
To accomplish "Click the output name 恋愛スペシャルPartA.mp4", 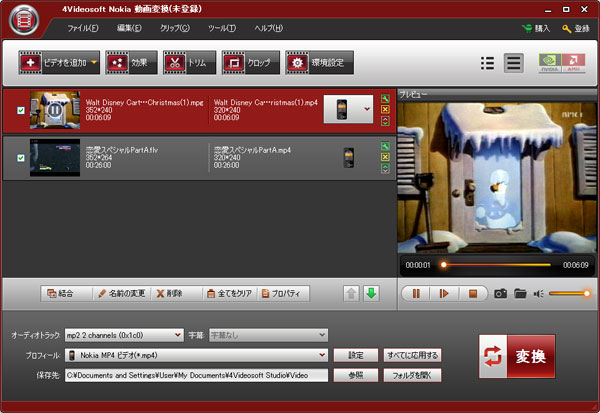I will [252, 150].
